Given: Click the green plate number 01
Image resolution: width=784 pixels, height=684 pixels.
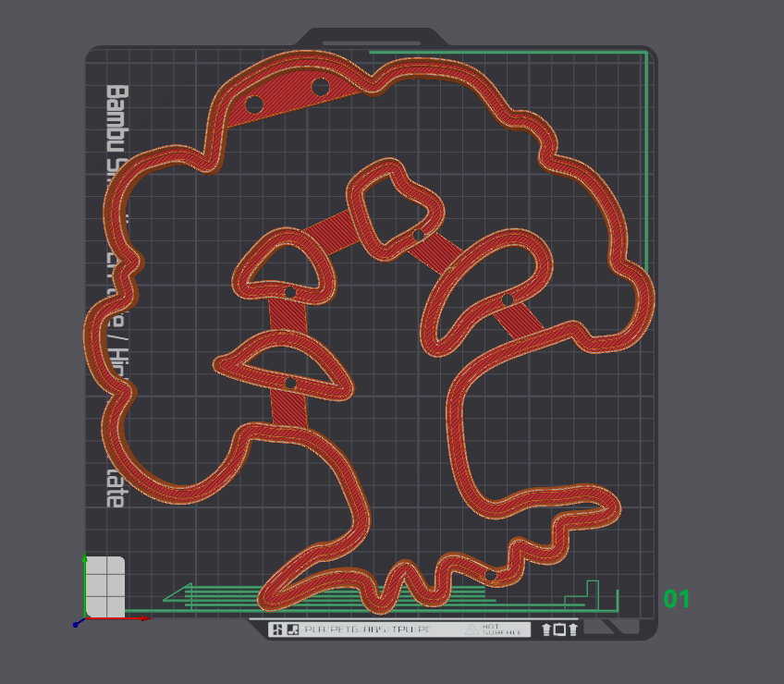Looking at the screenshot, I should click(677, 599).
